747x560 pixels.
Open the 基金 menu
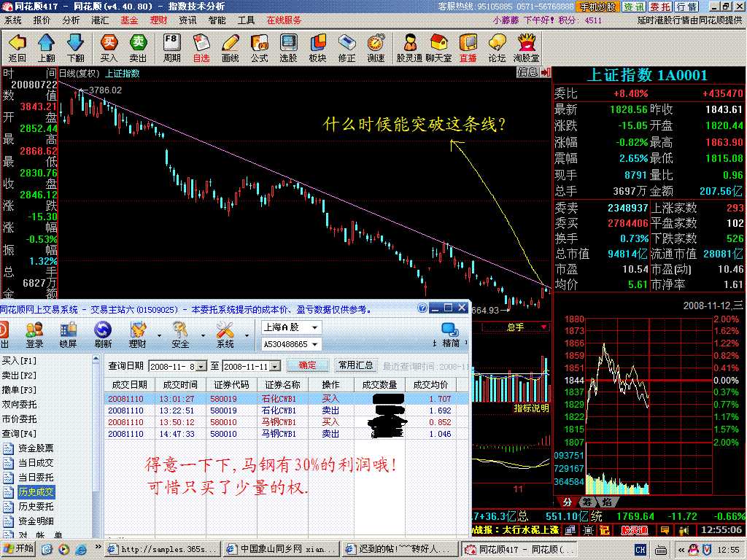point(129,20)
